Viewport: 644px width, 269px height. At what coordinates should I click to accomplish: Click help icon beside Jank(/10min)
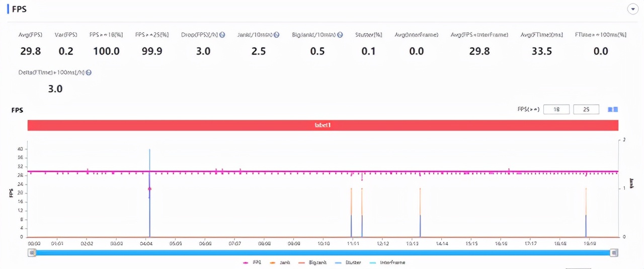276,35
